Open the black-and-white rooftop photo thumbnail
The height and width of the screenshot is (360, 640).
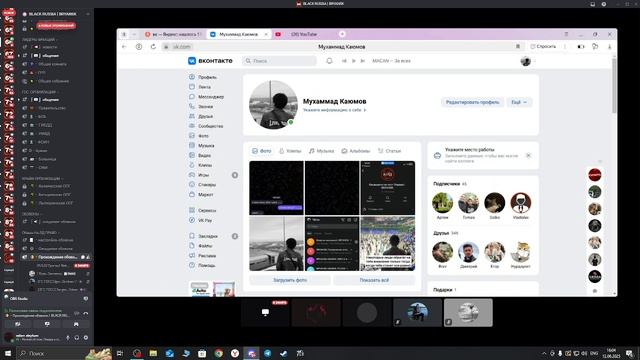pos(276,244)
